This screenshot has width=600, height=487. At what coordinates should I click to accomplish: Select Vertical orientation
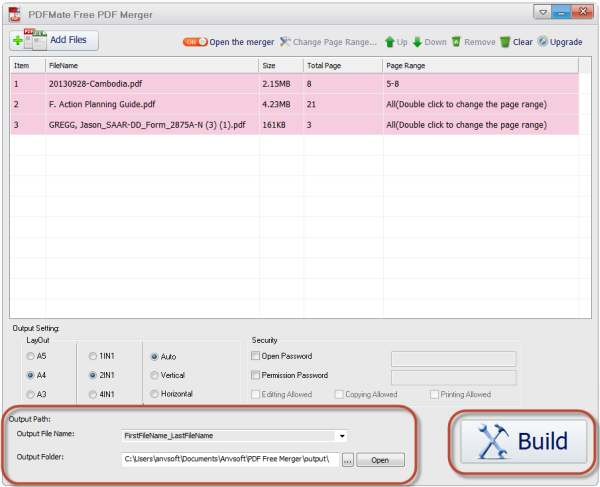tap(154, 375)
